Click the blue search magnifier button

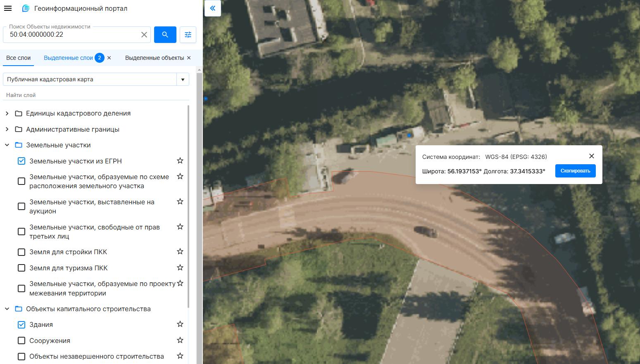click(165, 35)
